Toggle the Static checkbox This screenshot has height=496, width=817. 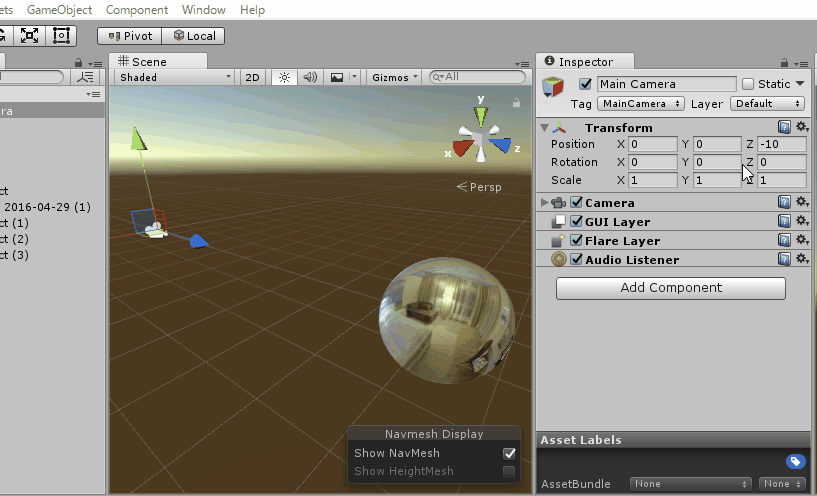point(748,84)
